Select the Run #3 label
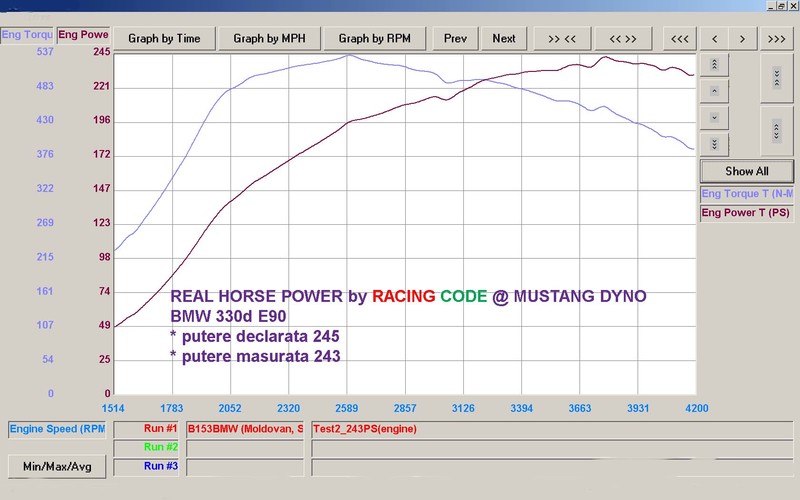Viewport: 800px width, 500px height. 146,466
